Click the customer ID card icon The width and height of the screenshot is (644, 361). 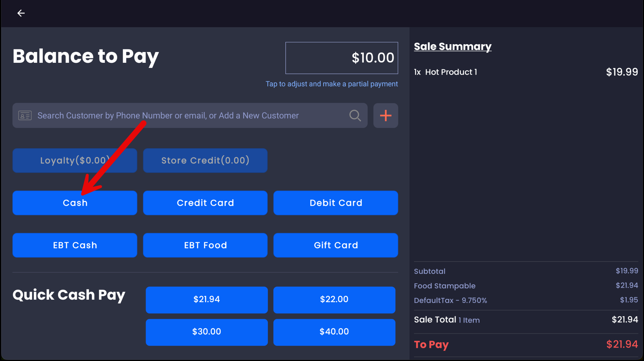(25, 116)
